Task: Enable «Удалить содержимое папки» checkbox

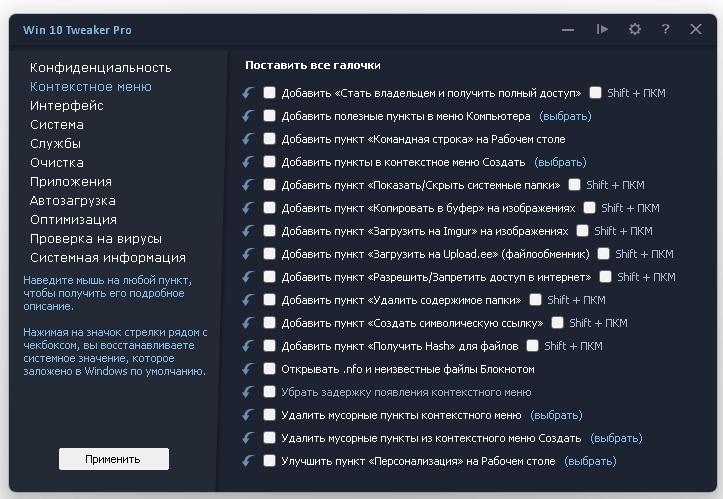Action: coord(269,300)
